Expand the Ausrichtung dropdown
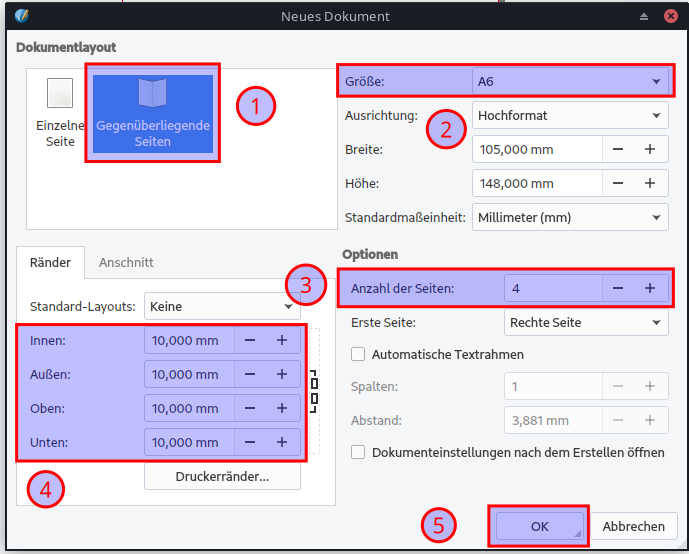Screen dimensions: 689x554 click(x=569, y=115)
